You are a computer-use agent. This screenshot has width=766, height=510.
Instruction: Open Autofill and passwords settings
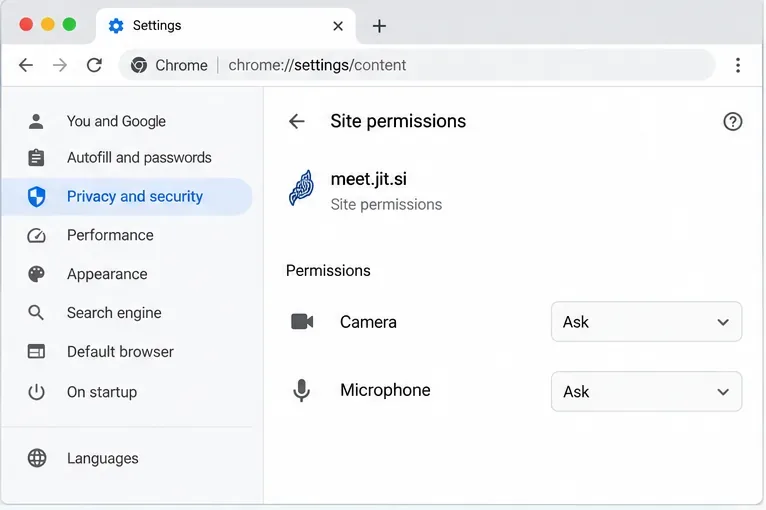pos(127,157)
